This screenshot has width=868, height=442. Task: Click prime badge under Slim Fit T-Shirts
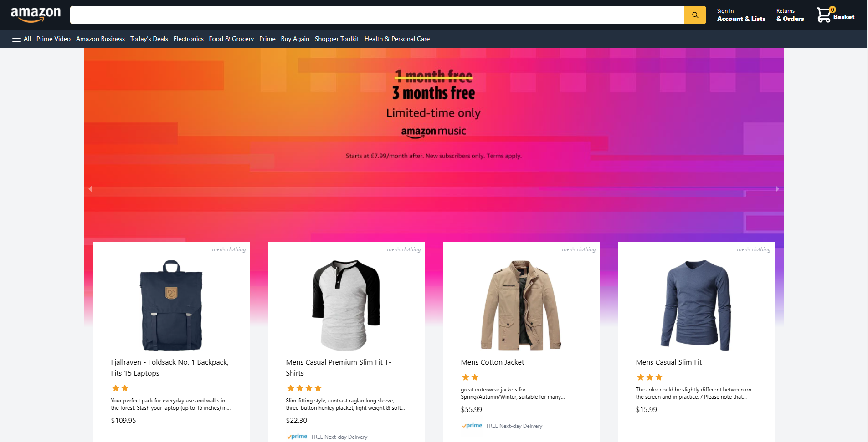tap(297, 437)
